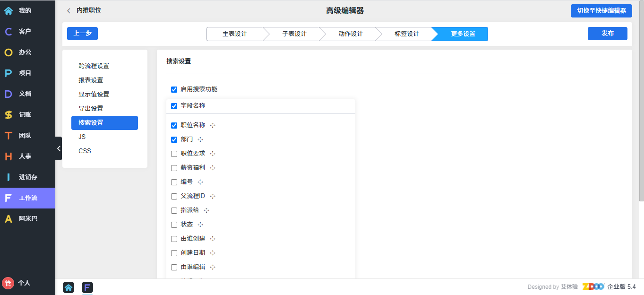Check the 创建日期 field checkbox
This screenshot has height=295, width=644.
pyautogui.click(x=174, y=253)
